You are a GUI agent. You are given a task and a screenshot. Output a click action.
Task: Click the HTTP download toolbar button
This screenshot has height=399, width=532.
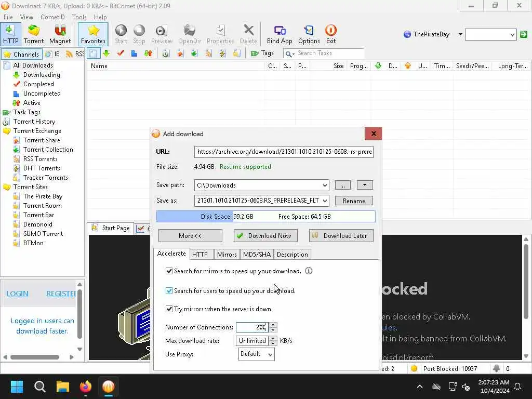[10, 34]
